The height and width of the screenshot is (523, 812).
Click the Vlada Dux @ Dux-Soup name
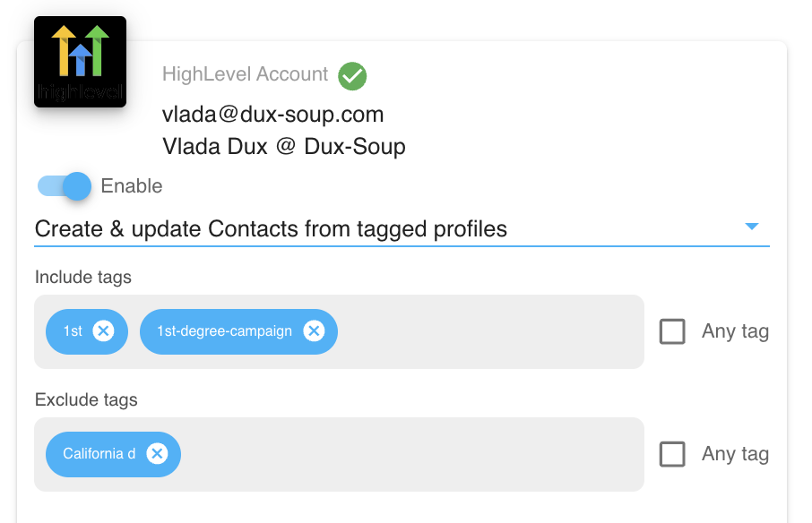click(x=284, y=146)
